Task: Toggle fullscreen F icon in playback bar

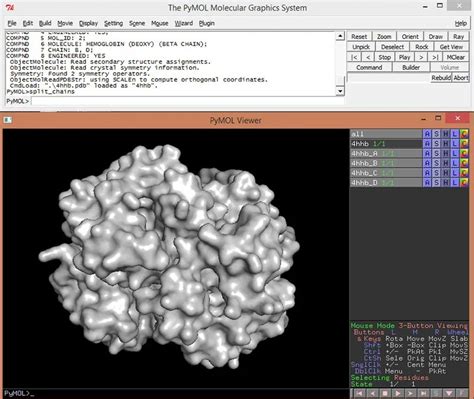Action: [462, 394]
